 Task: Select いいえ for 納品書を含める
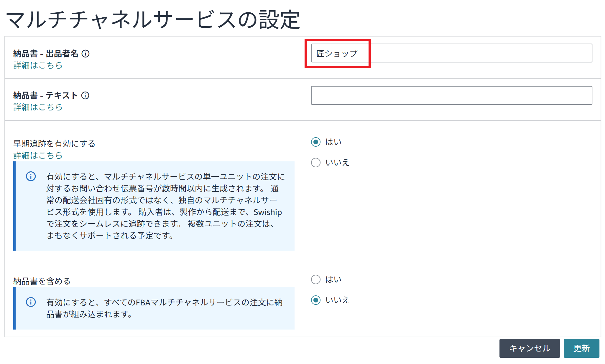(x=316, y=300)
